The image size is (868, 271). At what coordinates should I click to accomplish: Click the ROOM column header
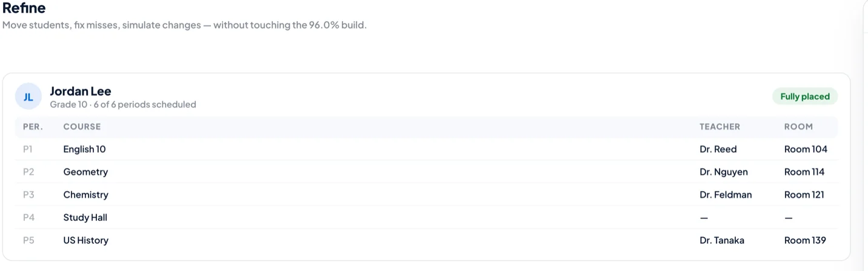click(x=798, y=127)
